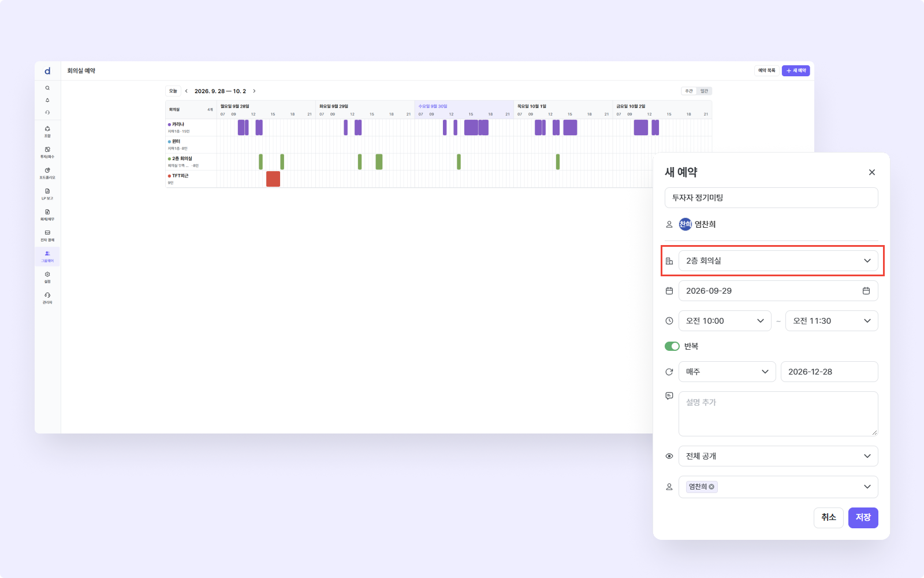Expand the attendees dropdown with 염찬희

pyautogui.click(x=778, y=487)
